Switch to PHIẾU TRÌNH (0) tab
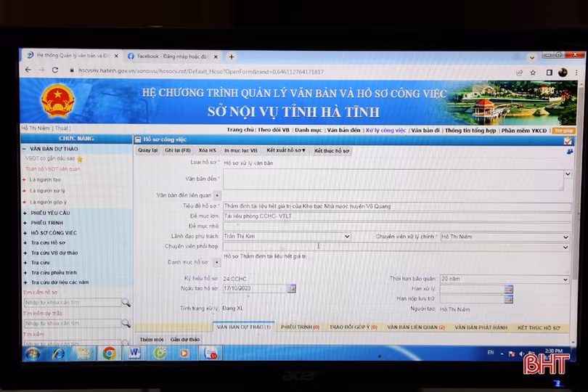Viewport: 588px width, 392px height. (300, 327)
